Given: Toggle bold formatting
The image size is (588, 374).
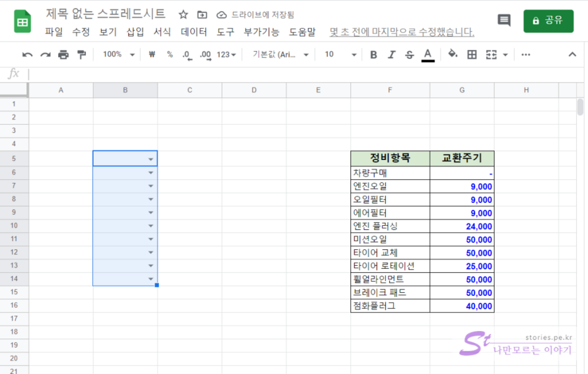Looking at the screenshot, I should (x=374, y=55).
